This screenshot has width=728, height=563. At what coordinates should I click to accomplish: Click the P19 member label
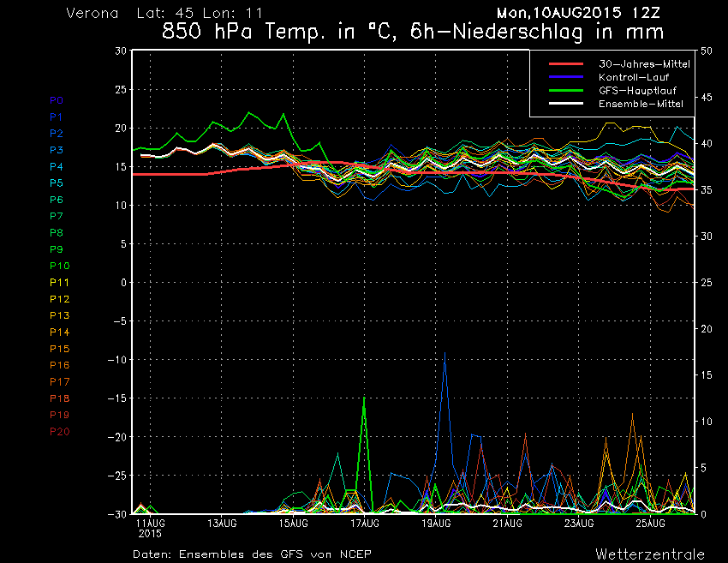(x=59, y=415)
